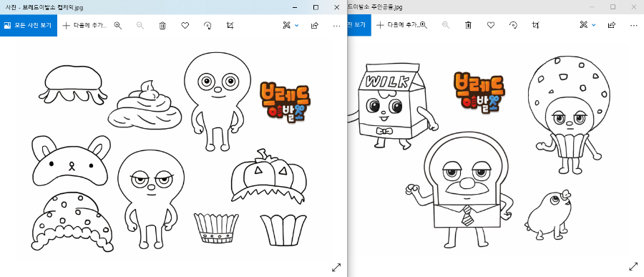This screenshot has width=644, height=277.
Task: Open crop tool in the left window
Action: [x=230, y=26]
